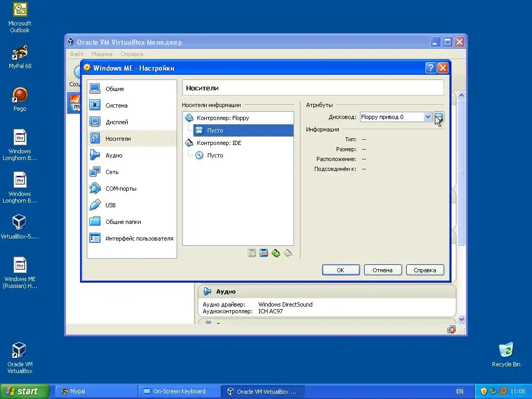Click the security shield tray icon
This screenshot has width=532, height=399.
484,391
